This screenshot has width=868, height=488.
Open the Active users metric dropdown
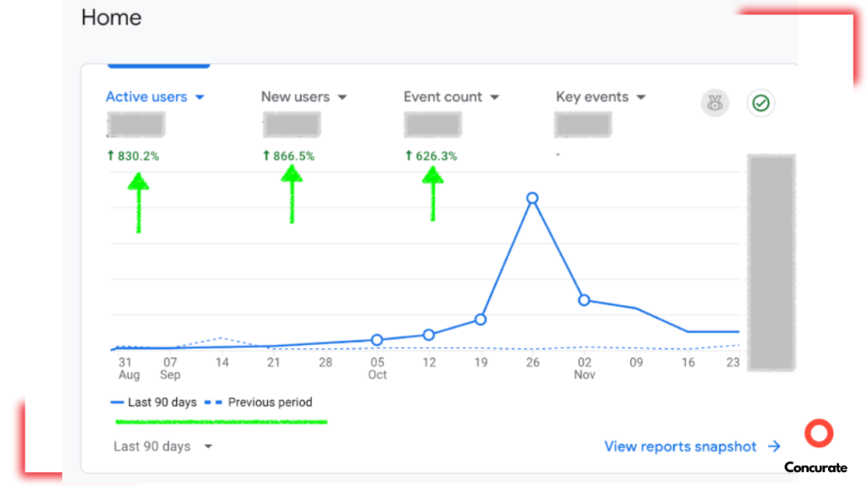pos(202,97)
